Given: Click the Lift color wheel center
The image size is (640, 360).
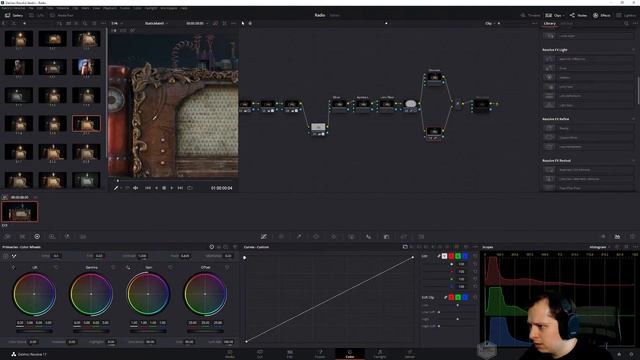Looking at the screenshot, I should coord(34,294).
